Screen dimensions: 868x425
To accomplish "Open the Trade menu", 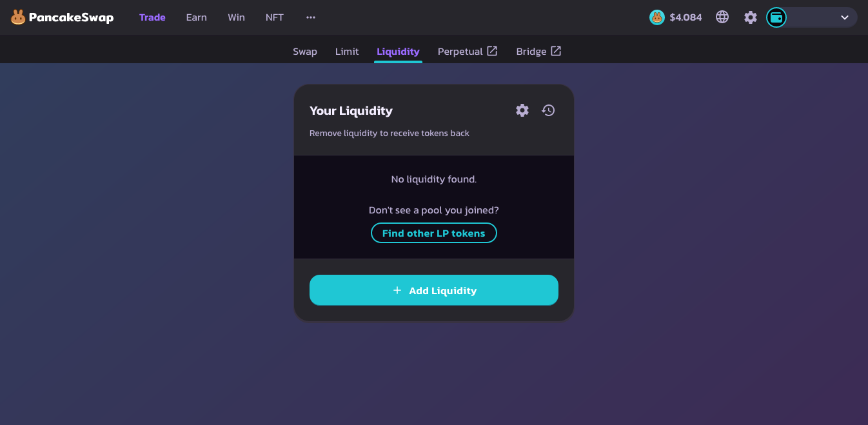I will [x=152, y=17].
